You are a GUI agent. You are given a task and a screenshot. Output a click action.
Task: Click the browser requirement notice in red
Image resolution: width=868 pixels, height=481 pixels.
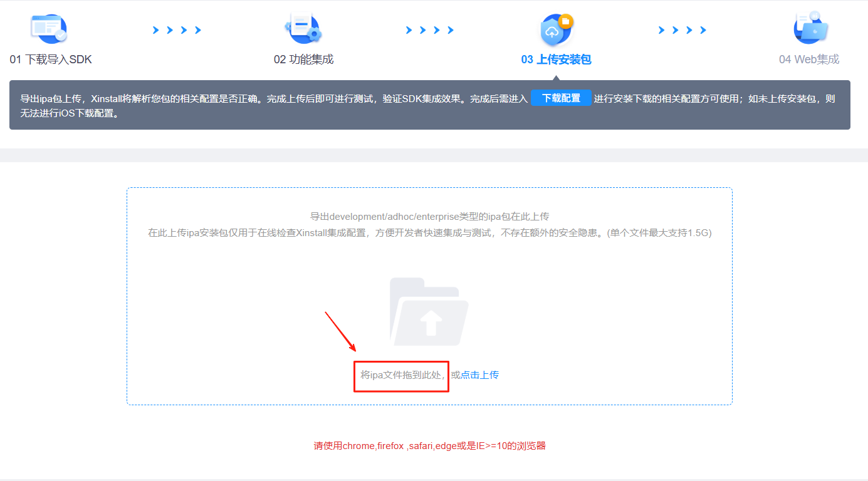430,446
